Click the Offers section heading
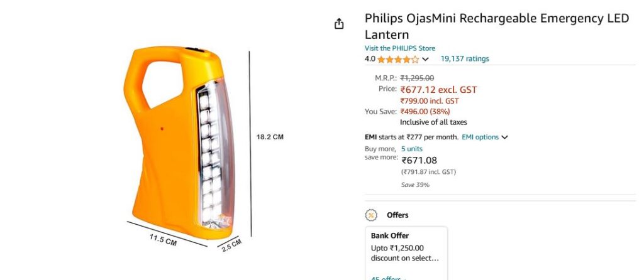This screenshot has width=644, height=280. click(x=397, y=215)
